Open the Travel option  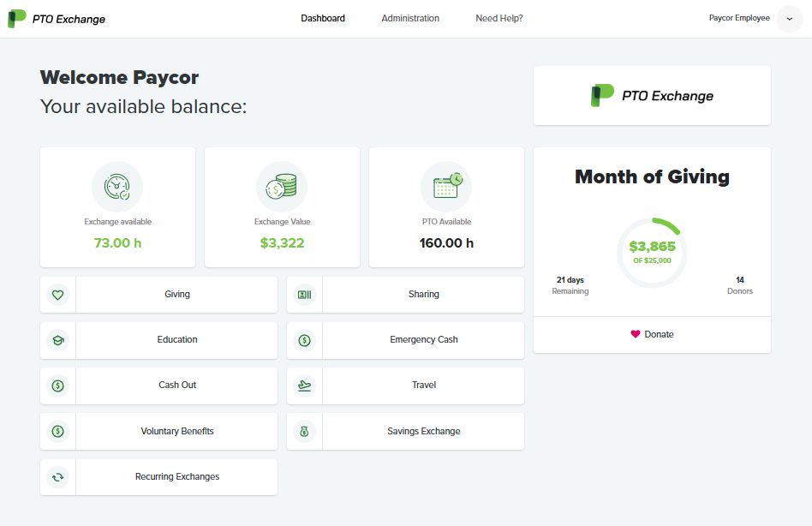pyautogui.click(x=424, y=386)
